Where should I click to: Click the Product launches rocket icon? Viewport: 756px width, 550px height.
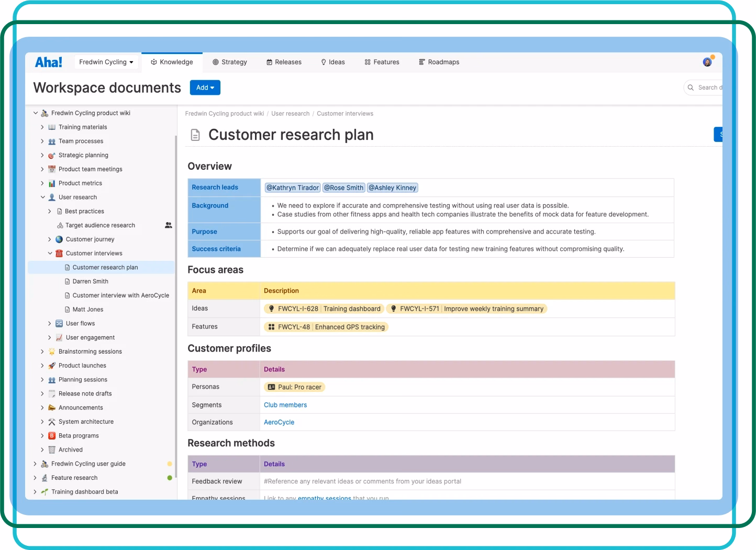tap(52, 366)
